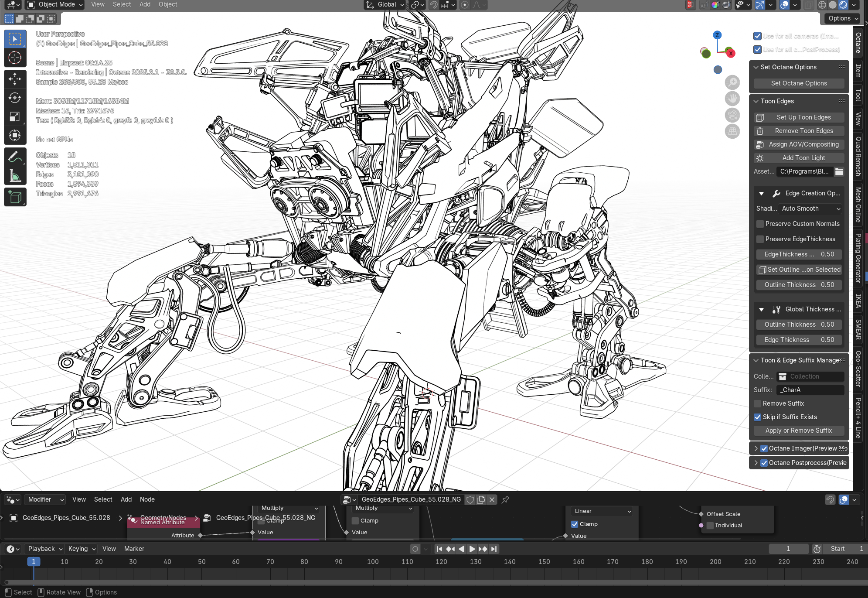The image size is (868, 598).
Task: Switch to the Quad Remesh sidebar tab
Action: tap(858, 157)
